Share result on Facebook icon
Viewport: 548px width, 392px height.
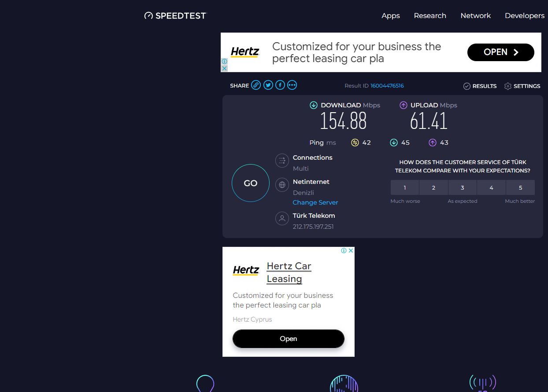[x=280, y=85]
